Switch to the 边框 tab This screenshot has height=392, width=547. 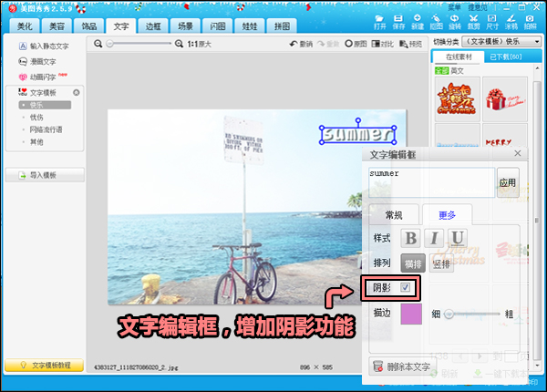[152, 26]
